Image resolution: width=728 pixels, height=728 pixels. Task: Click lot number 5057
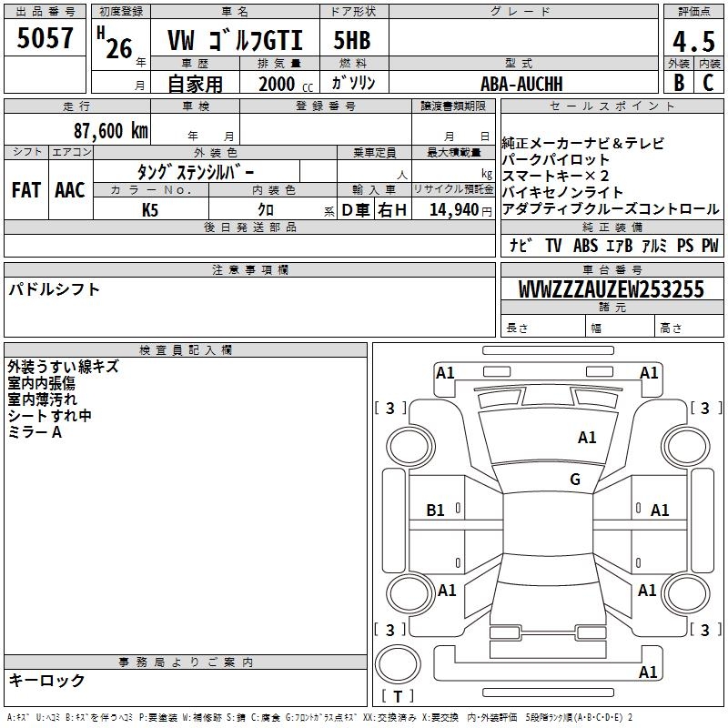click(45, 39)
